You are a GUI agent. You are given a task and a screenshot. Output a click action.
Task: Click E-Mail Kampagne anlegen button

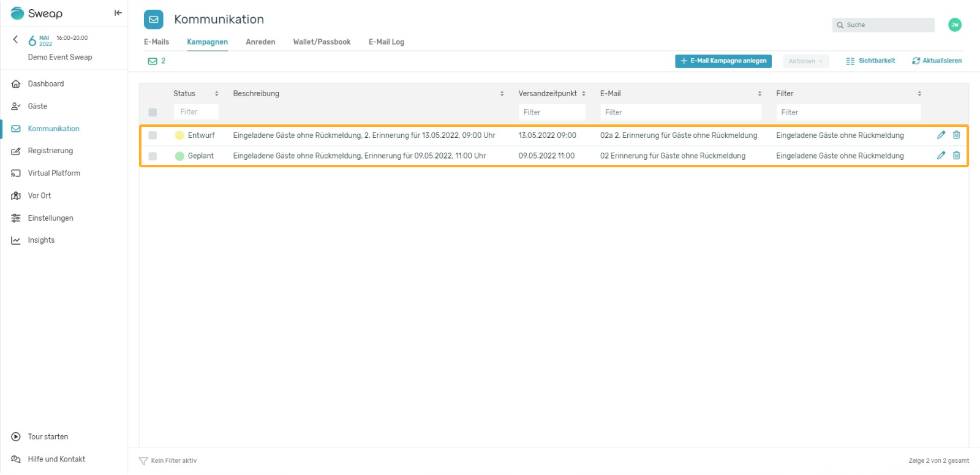pos(723,61)
